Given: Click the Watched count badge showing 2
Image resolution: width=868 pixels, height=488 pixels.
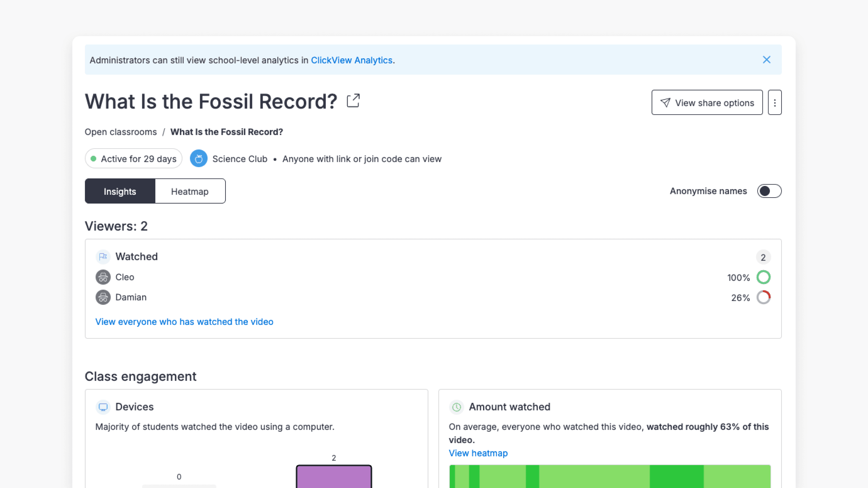Looking at the screenshot, I should pyautogui.click(x=763, y=257).
